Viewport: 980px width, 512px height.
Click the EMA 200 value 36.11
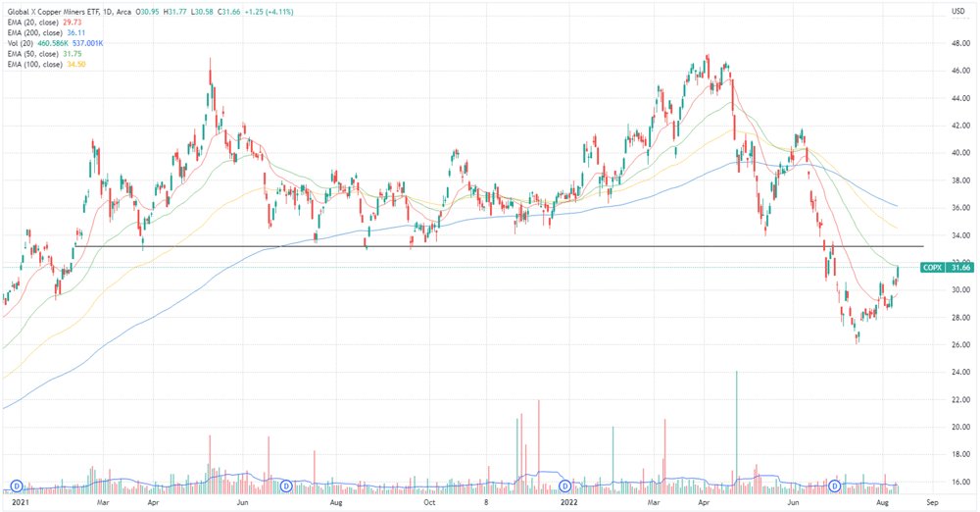(x=76, y=32)
